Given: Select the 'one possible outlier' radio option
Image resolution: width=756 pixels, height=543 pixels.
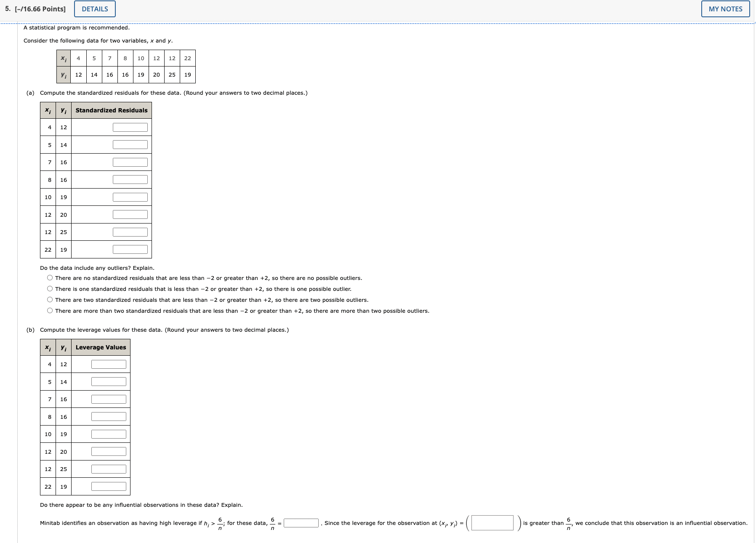Looking at the screenshot, I should 50,288.
